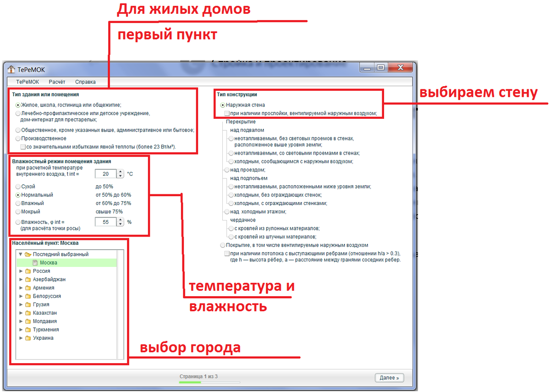Open the Расчёт menu
This screenshot has height=392, width=550.
tap(57, 82)
